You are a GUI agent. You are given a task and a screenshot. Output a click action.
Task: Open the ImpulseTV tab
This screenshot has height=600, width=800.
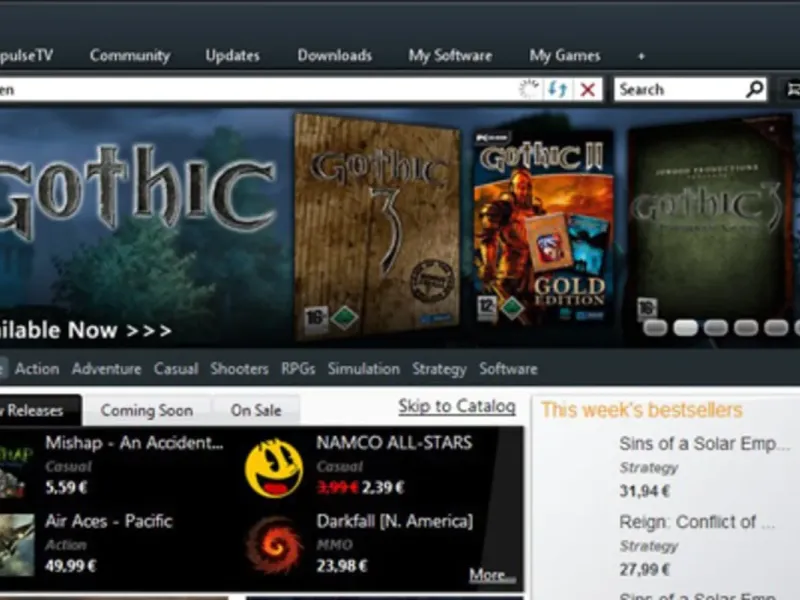click(x=26, y=55)
